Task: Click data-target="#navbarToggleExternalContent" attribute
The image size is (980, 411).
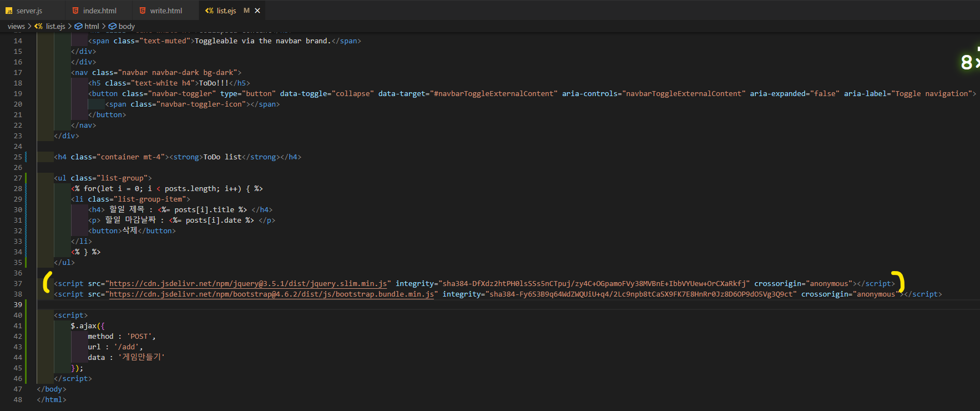Action: [x=467, y=93]
